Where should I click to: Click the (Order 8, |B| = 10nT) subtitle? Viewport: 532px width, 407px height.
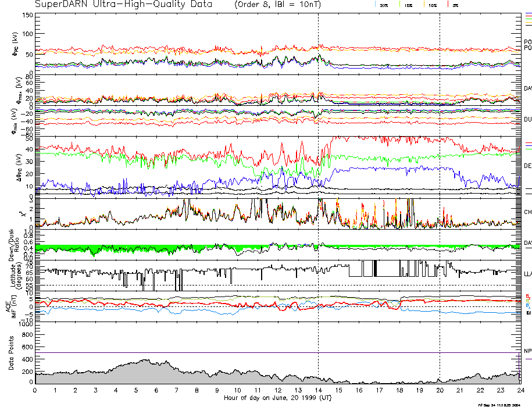coord(277,4)
